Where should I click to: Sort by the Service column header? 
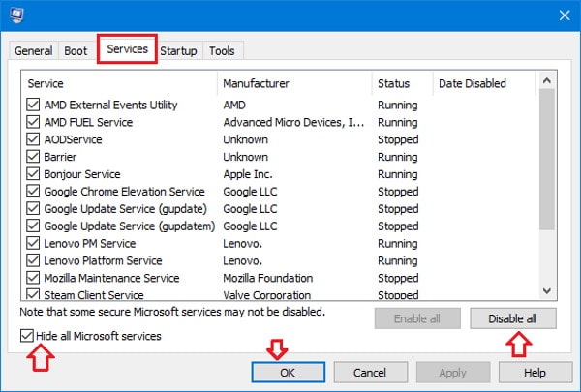(119, 83)
